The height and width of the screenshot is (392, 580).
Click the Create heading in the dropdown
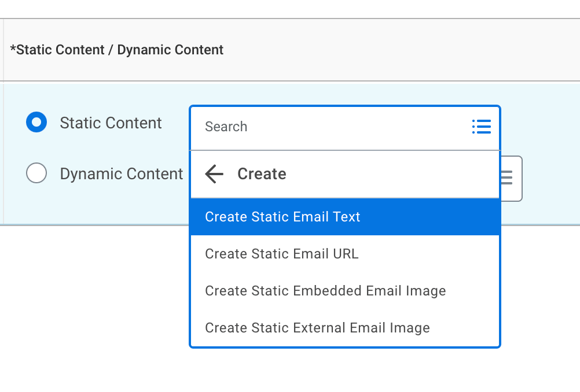262,174
